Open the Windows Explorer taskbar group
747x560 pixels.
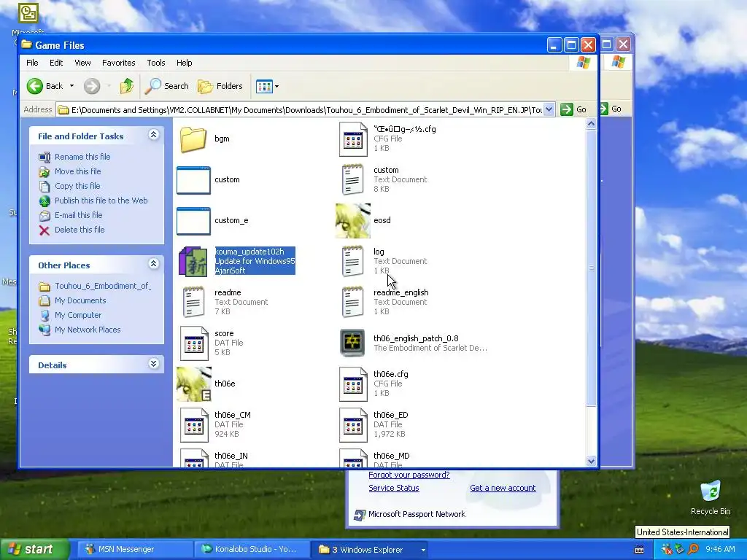coord(368,550)
